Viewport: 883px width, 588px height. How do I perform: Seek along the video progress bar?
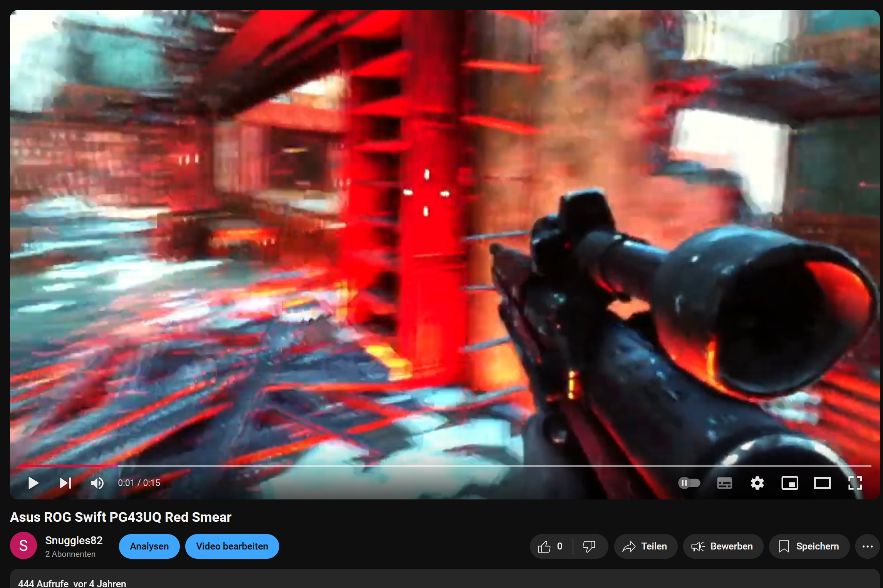[x=444, y=466]
